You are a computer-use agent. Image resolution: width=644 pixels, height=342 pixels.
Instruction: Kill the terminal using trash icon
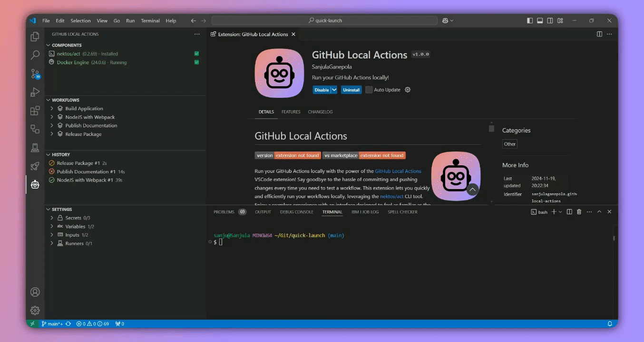pyautogui.click(x=578, y=211)
